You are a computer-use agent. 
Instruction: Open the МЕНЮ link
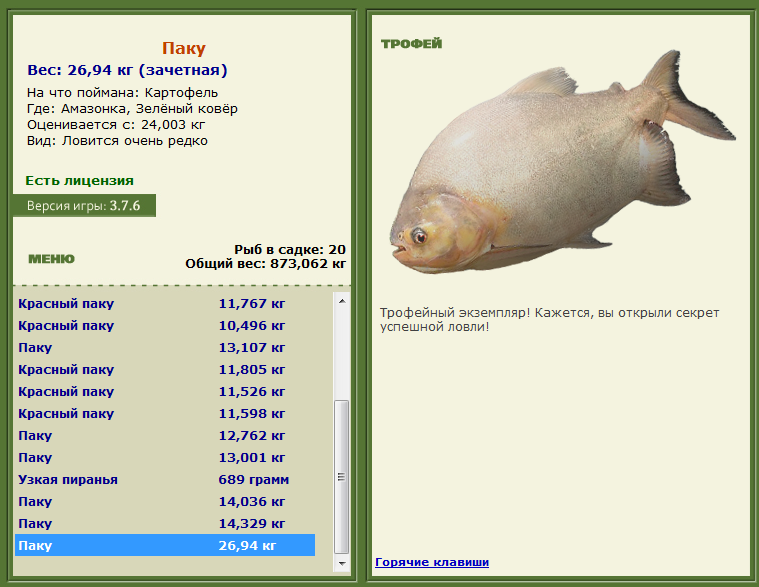[x=51, y=259]
